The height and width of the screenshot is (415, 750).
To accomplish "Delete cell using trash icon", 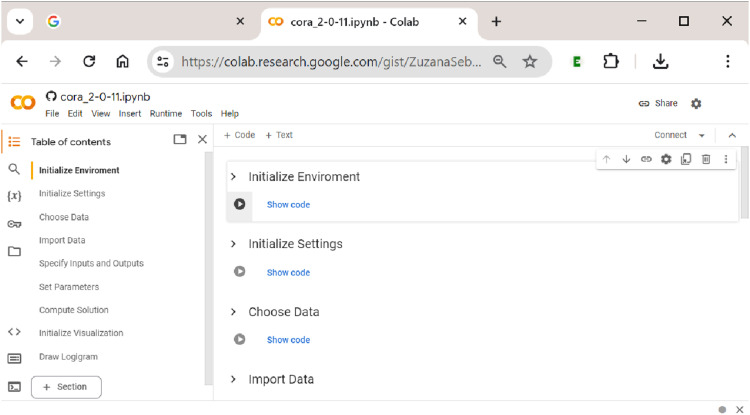I will (706, 159).
